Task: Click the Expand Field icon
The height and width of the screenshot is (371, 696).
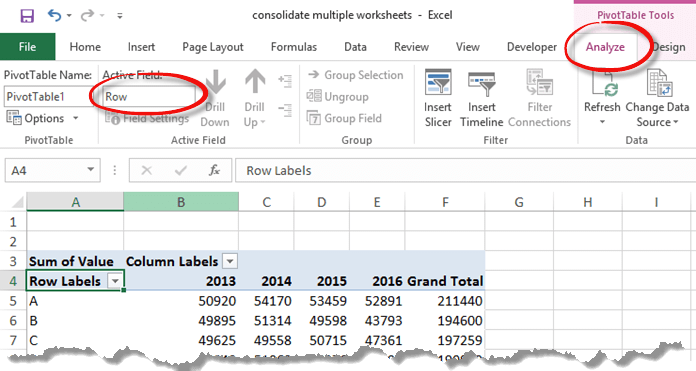Action: pos(285,81)
